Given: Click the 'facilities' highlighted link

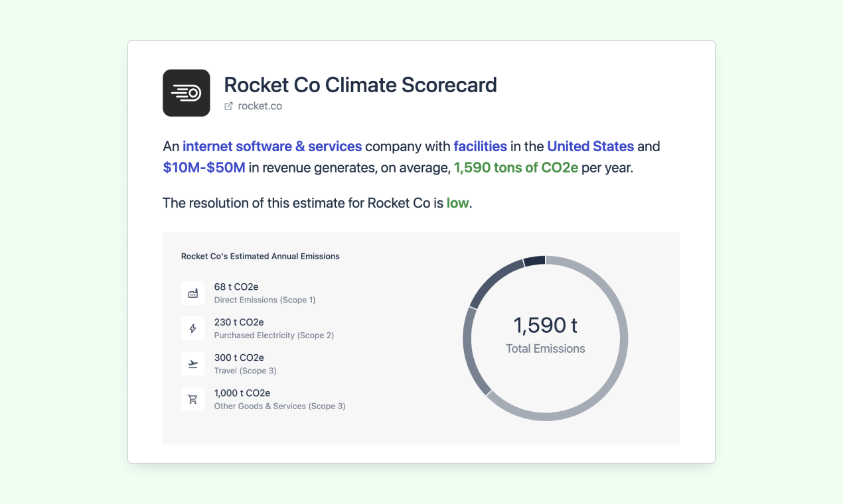Looking at the screenshot, I should 481,147.
